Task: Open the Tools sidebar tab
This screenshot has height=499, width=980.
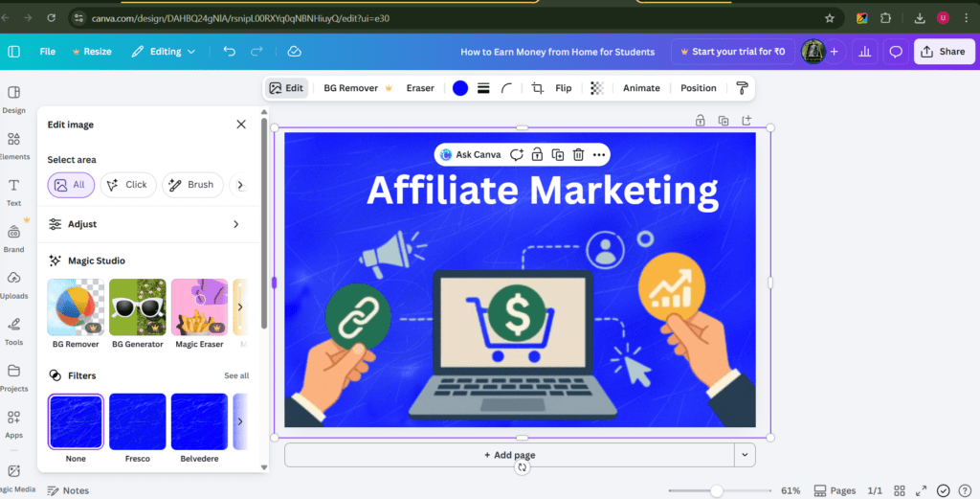Action: click(x=13, y=331)
